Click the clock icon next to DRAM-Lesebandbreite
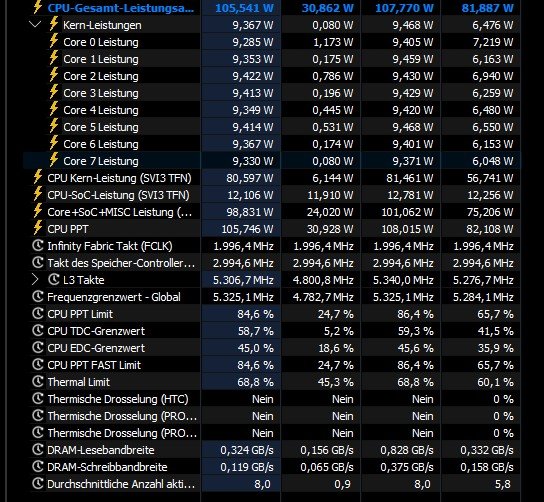This screenshot has height=502, width=544. click(x=38, y=450)
